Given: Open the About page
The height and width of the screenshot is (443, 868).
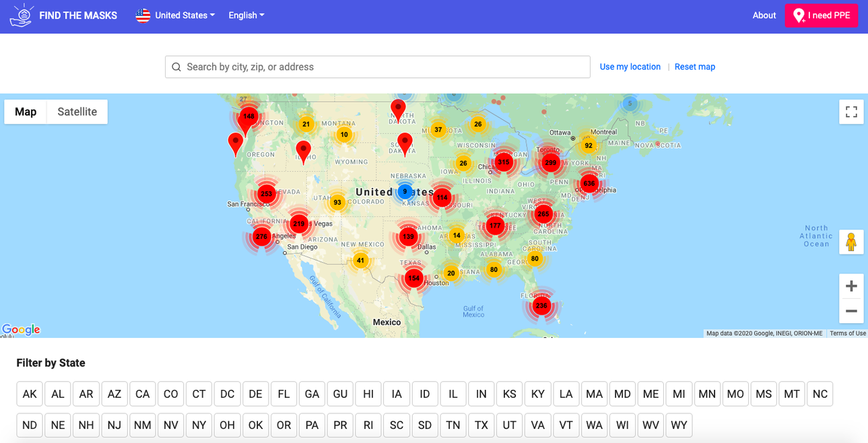Looking at the screenshot, I should coord(764,15).
